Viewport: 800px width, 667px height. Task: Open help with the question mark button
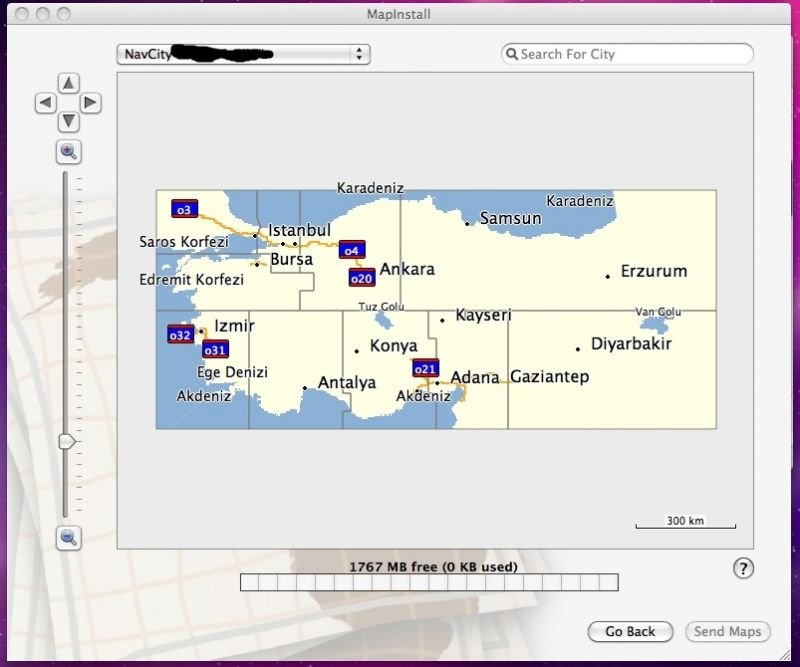tap(743, 568)
